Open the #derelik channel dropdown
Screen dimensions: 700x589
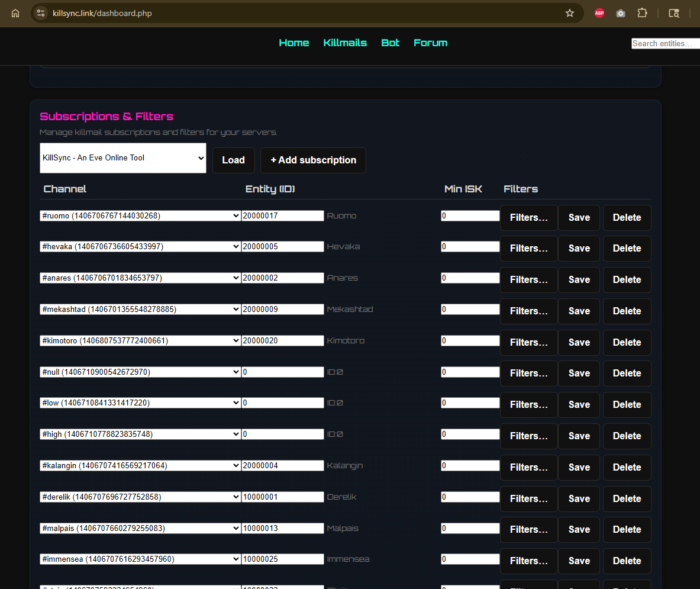pos(140,497)
